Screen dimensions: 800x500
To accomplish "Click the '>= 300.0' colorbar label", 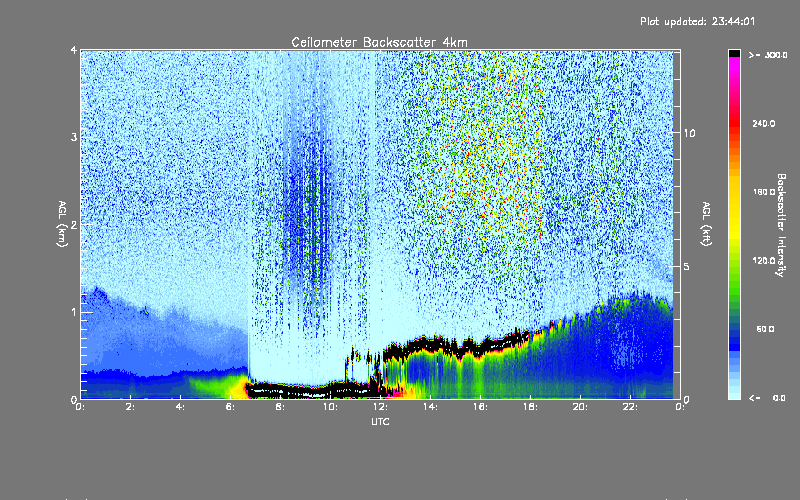I will pyautogui.click(x=768, y=55).
